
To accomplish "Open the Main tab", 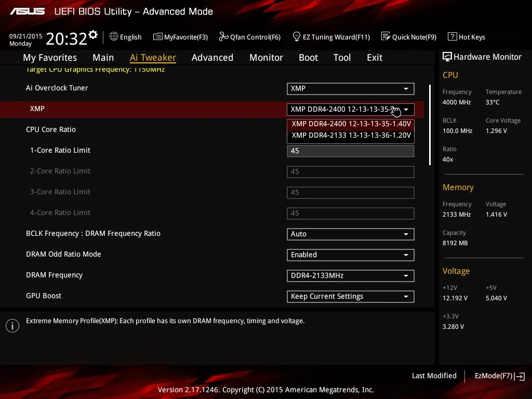I will coord(103,57).
